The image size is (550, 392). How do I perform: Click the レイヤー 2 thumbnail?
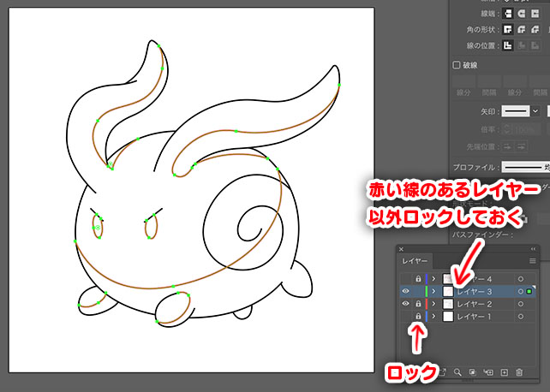click(448, 304)
